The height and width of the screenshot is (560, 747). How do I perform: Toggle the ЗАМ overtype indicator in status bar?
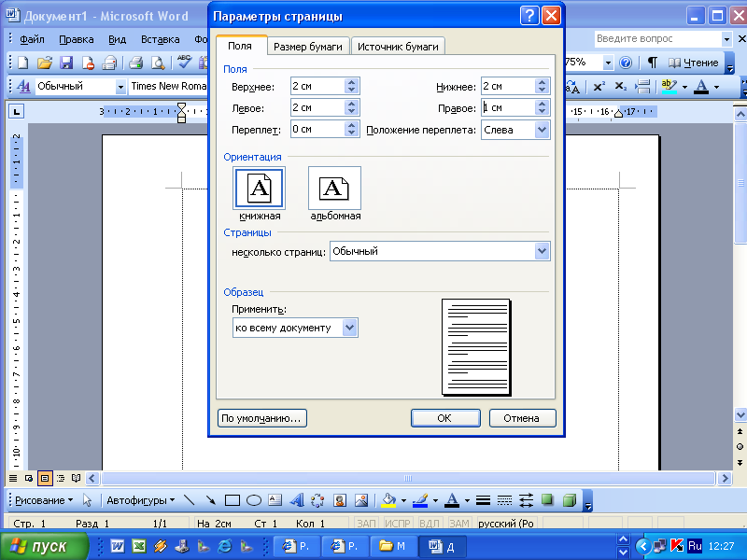pos(459,524)
